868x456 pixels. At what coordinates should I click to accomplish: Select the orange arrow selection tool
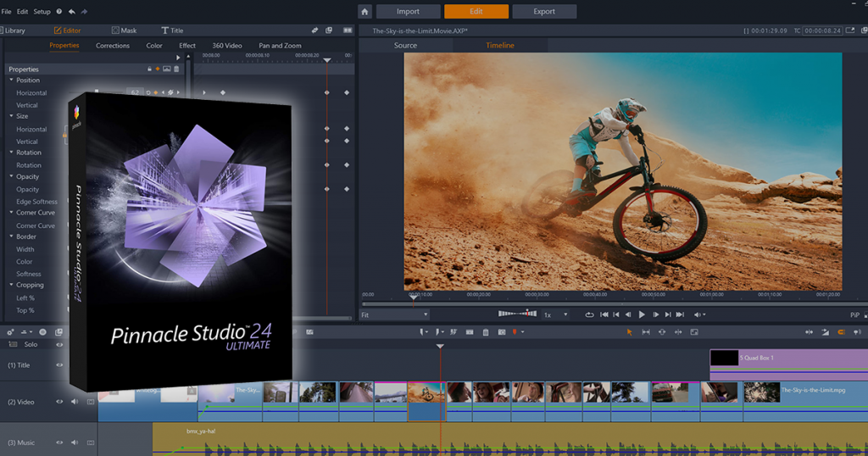(629, 332)
